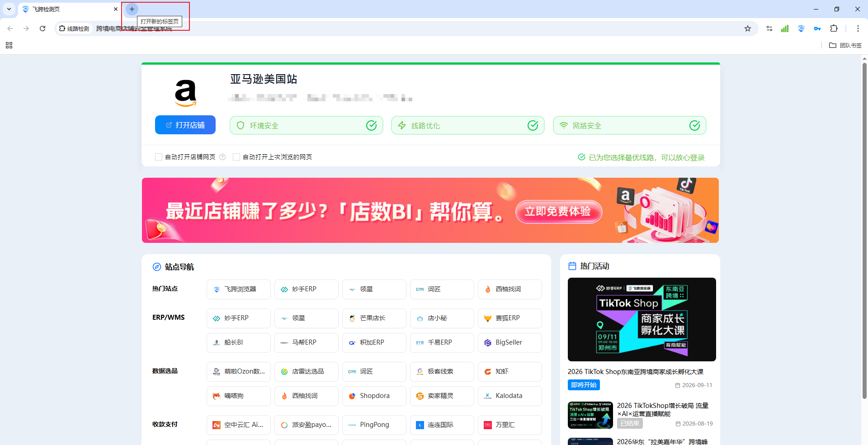Click the 立即免费体验 banner button
The width and height of the screenshot is (868, 445).
click(x=558, y=212)
